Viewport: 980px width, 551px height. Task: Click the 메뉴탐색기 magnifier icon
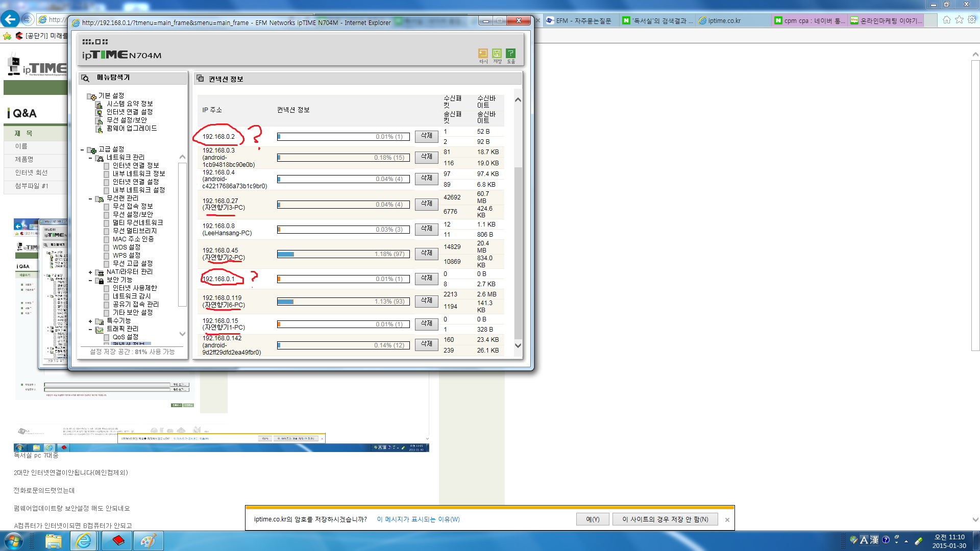pyautogui.click(x=85, y=78)
